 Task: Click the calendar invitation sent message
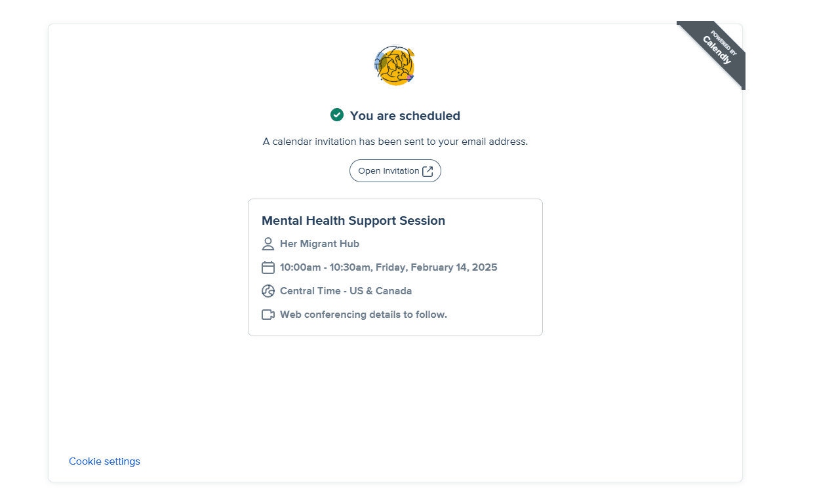click(395, 142)
